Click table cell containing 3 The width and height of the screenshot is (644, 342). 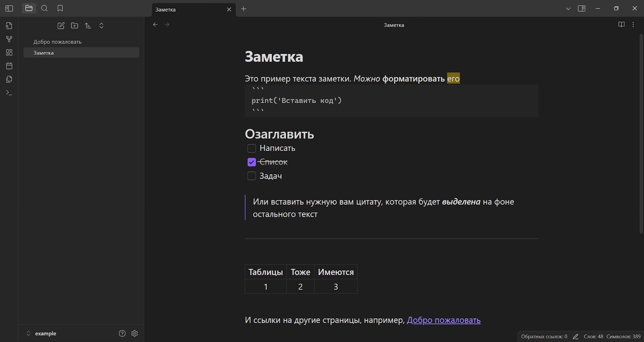[x=336, y=287]
